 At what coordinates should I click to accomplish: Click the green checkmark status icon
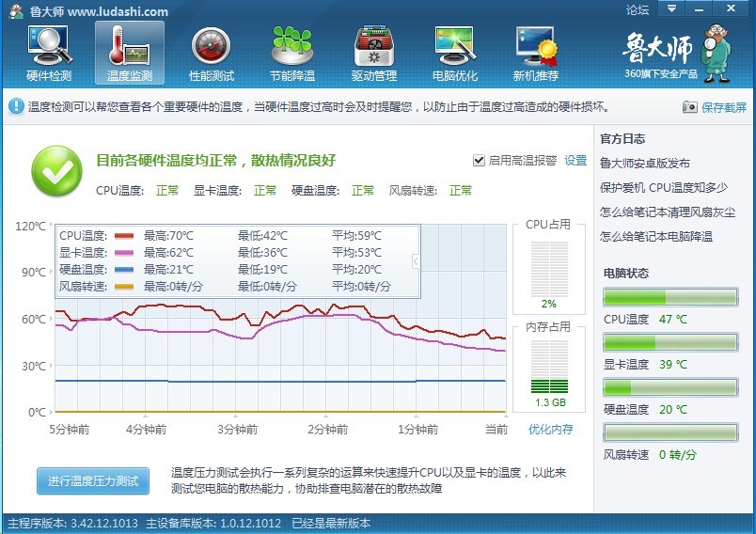[x=57, y=171]
